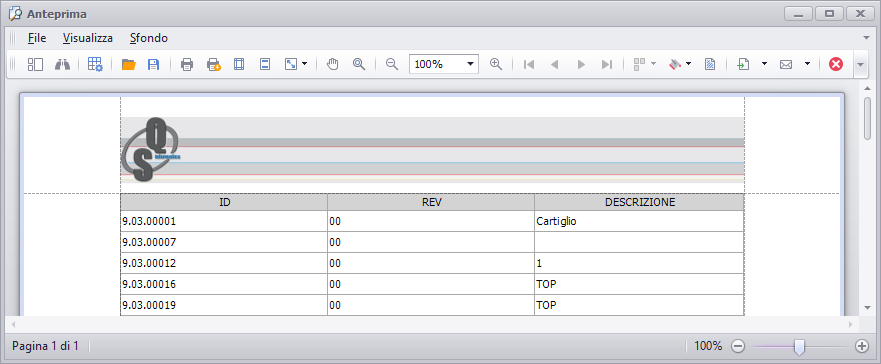This screenshot has height=364, width=881.
Task: Click the TOP cell in row 9.03.00016
Action: tap(639, 284)
